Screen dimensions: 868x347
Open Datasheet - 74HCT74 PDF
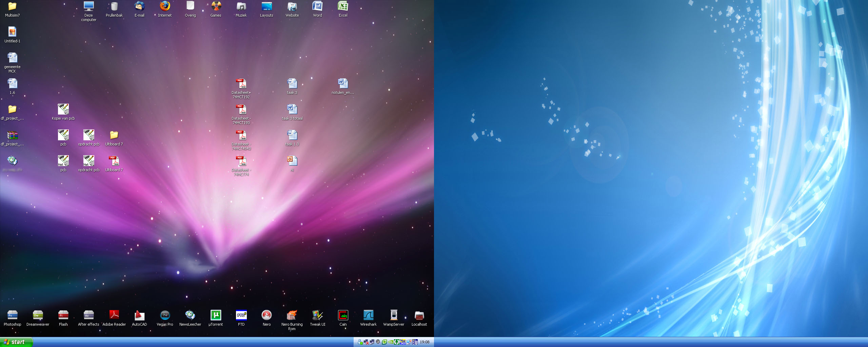(x=241, y=166)
